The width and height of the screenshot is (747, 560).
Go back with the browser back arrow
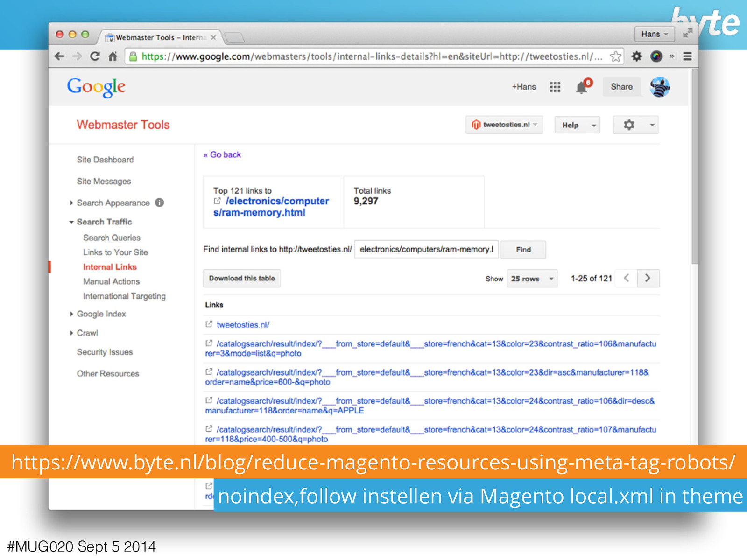[x=59, y=56]
